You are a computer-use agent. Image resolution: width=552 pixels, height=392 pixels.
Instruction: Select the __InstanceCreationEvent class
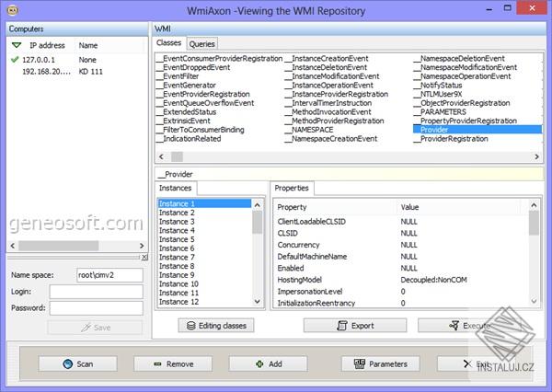click(327, 59)
